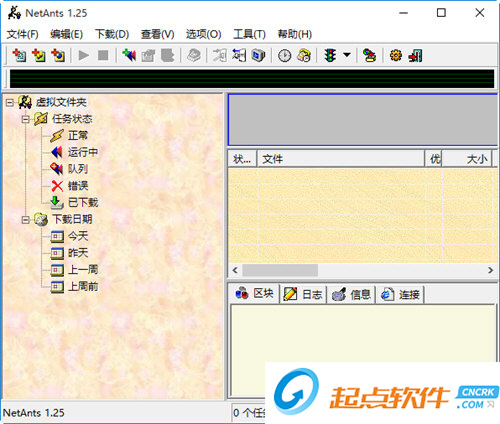Select the 运行中 status item
Screen dimensions: 500x424
83,152
